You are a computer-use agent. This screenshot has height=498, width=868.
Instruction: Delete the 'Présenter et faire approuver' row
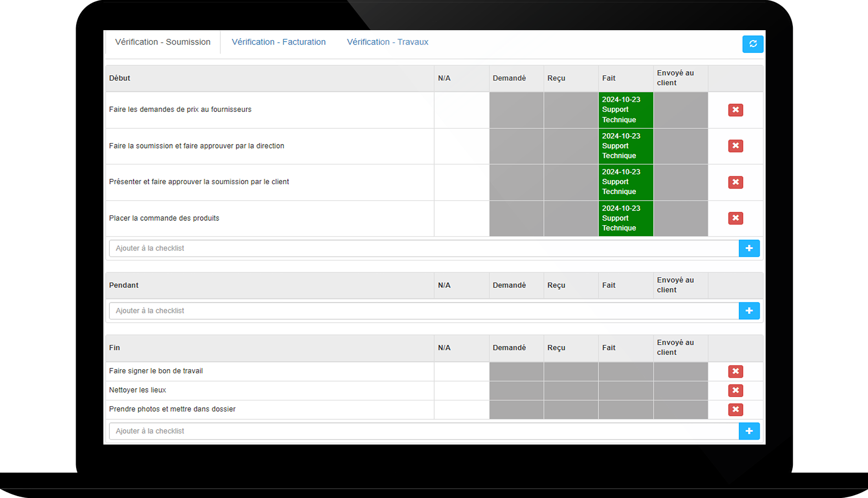[735, 182]
